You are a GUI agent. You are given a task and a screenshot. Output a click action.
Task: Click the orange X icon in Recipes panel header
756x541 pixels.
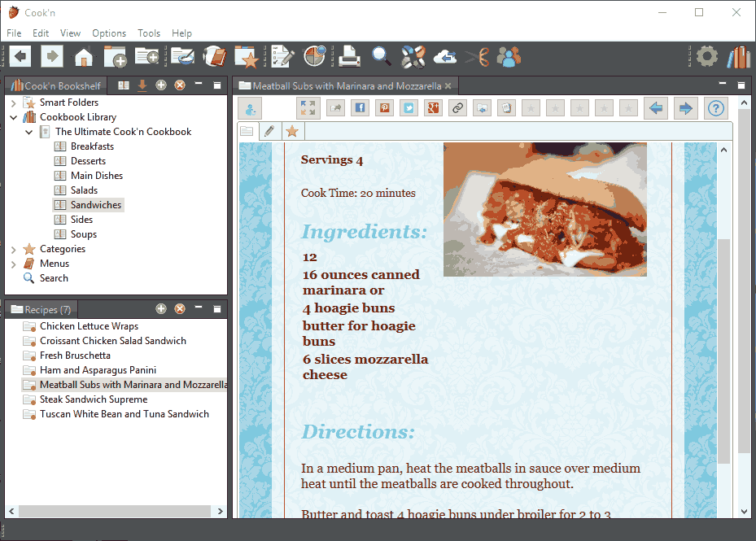pyautogui.click(x=180, y=308)
